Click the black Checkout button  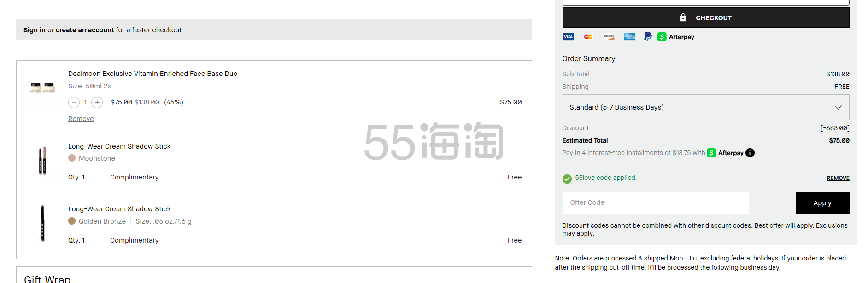point(706,17)
